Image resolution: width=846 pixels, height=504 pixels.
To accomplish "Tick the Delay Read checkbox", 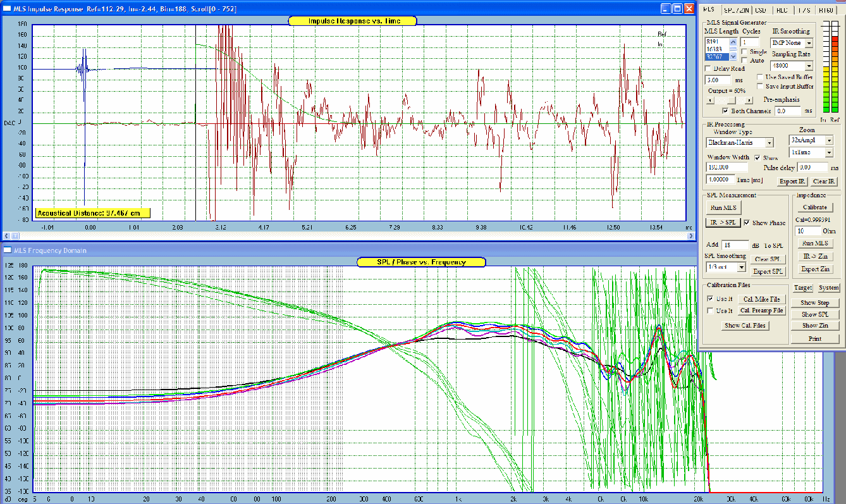I will 708,68.
